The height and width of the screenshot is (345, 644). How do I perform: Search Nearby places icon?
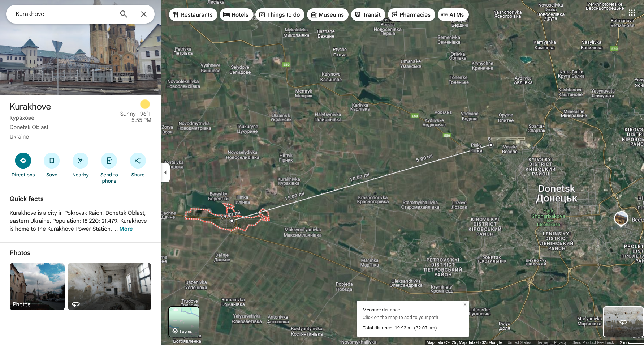81,161
